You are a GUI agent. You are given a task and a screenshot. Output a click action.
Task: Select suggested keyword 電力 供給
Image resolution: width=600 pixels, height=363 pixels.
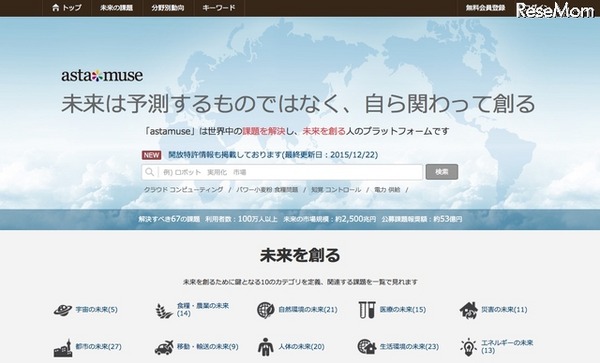tap(387, 189)
